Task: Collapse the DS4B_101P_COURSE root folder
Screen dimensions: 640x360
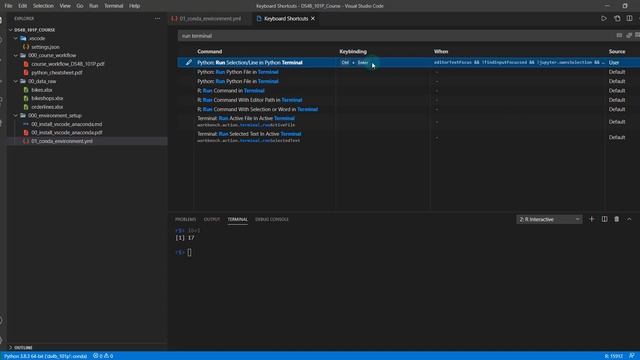Action: (11, 30)
